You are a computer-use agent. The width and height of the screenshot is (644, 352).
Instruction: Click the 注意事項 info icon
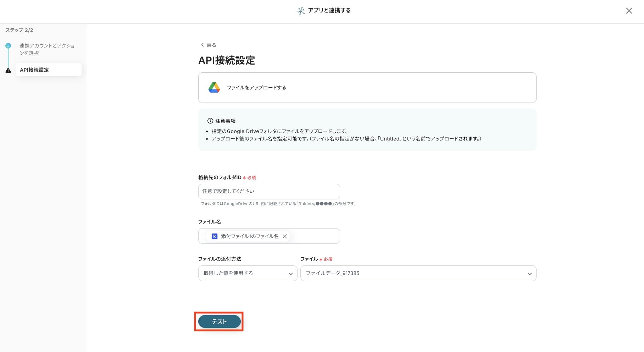click(x=210, y=121)
